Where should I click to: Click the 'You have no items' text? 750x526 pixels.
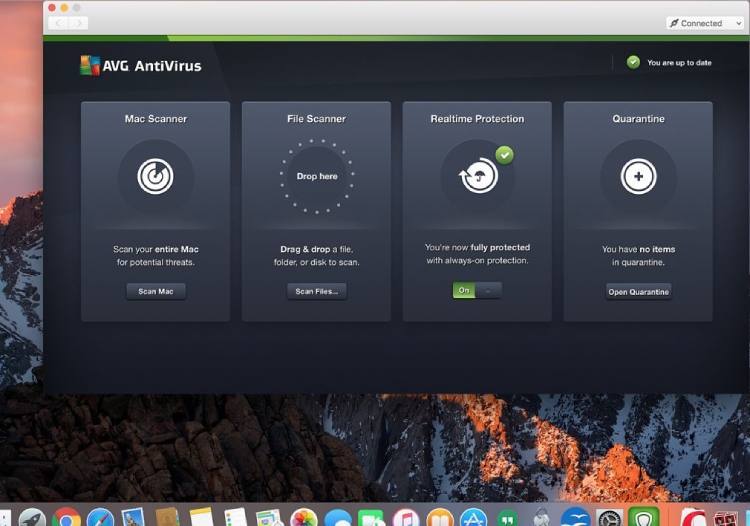(639, 255)
